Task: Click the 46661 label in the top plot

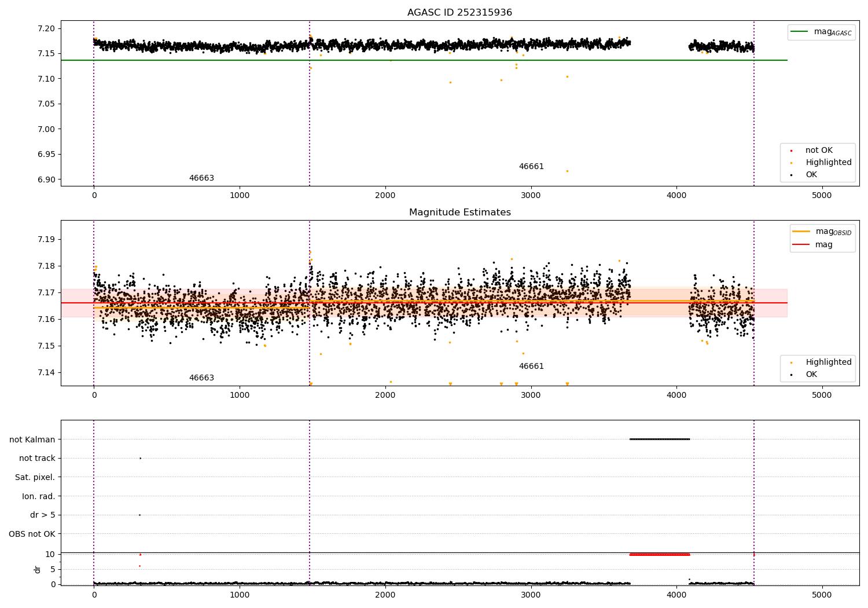Action: point(531,167)
